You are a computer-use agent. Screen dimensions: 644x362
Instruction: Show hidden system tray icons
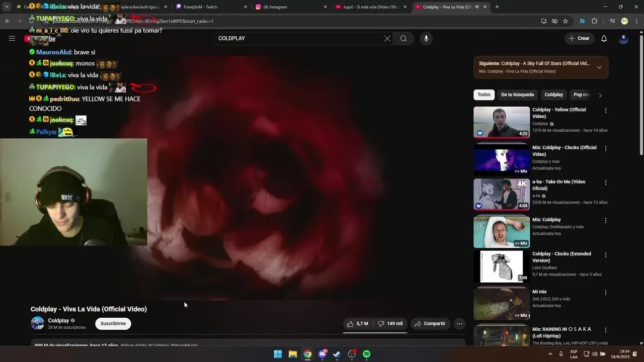(x=550, y=354)
